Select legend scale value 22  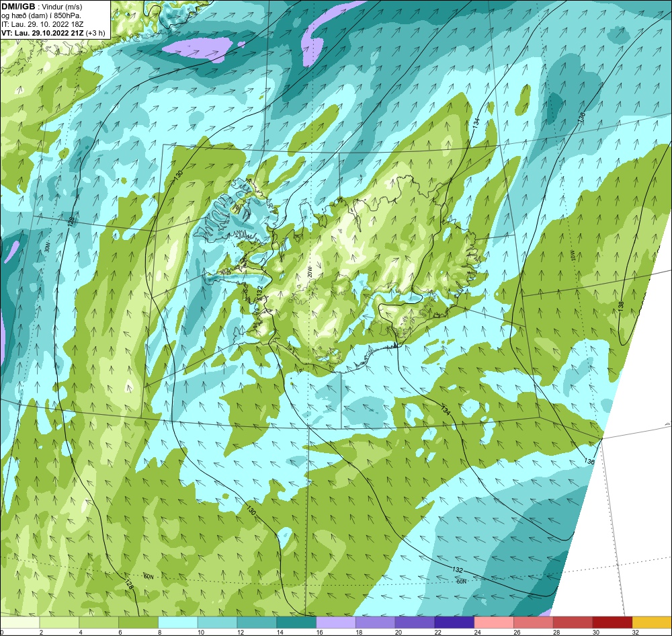tap(437, 632)
